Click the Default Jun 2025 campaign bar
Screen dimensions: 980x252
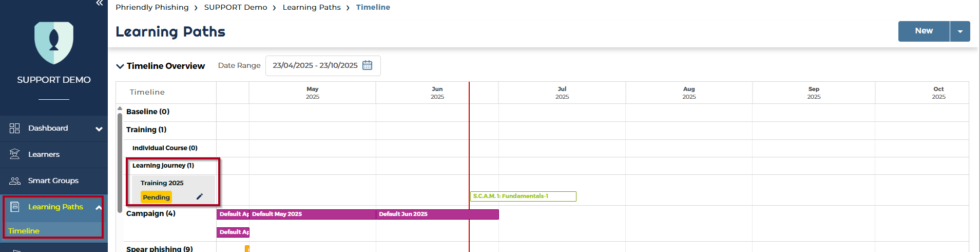[x=437, y=214]
